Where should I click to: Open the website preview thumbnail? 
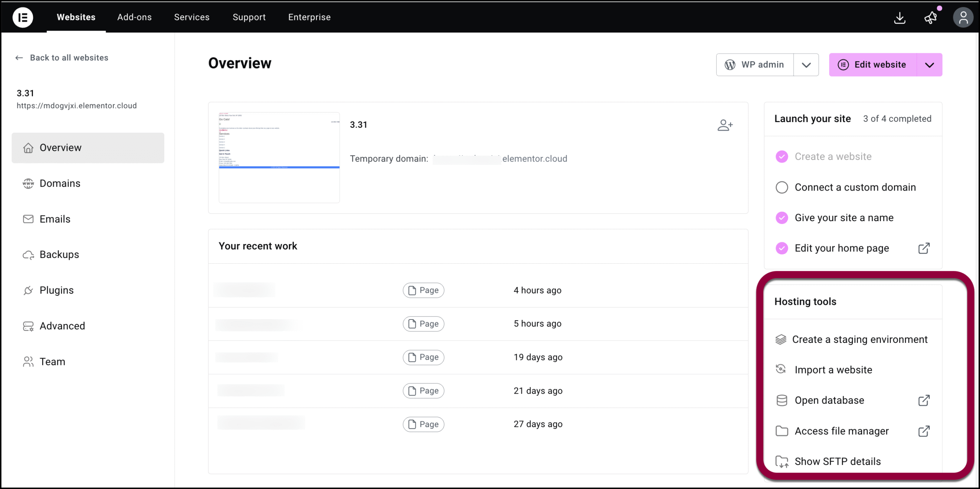[x=279, y=157]
